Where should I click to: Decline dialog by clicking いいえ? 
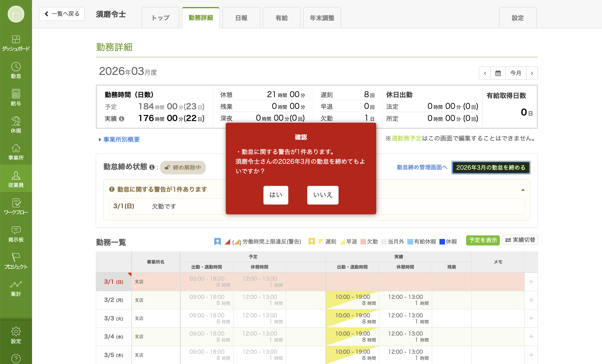323,195
